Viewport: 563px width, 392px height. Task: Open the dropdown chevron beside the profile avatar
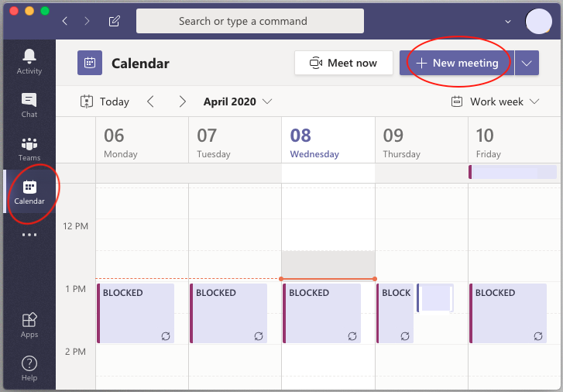click(508, 22)
